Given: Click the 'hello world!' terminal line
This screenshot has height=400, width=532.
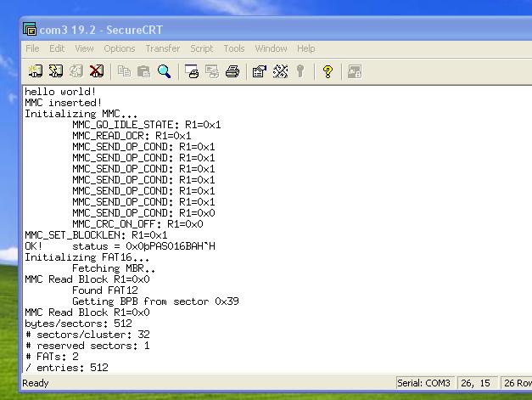Looking at the screenshot, I should 60,92.
